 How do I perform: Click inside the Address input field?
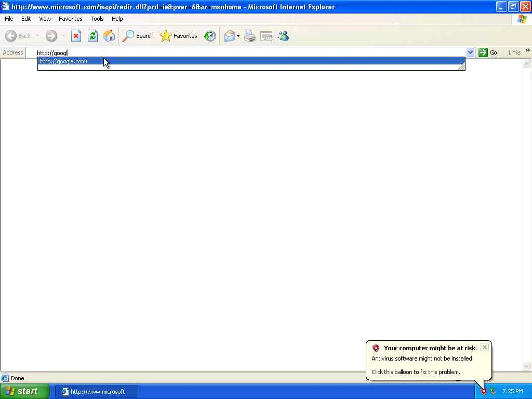click(246, 52)
